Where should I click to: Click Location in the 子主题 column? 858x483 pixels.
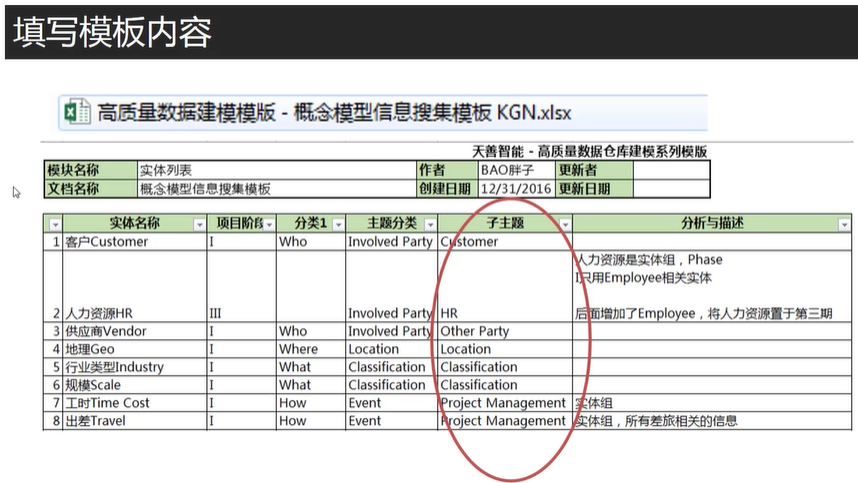pos(505,349)
